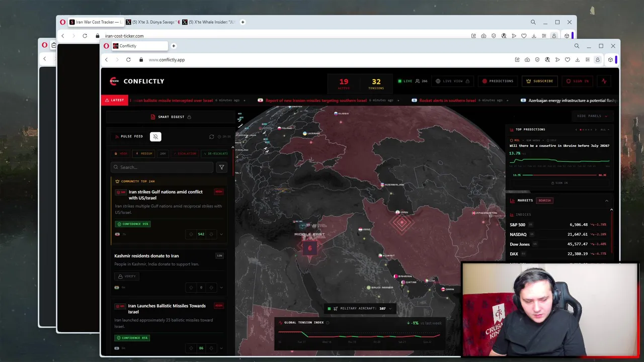Click the Global Tension Index chart
The width and height of the screenshot is (644, 362).
click(360, 335)
